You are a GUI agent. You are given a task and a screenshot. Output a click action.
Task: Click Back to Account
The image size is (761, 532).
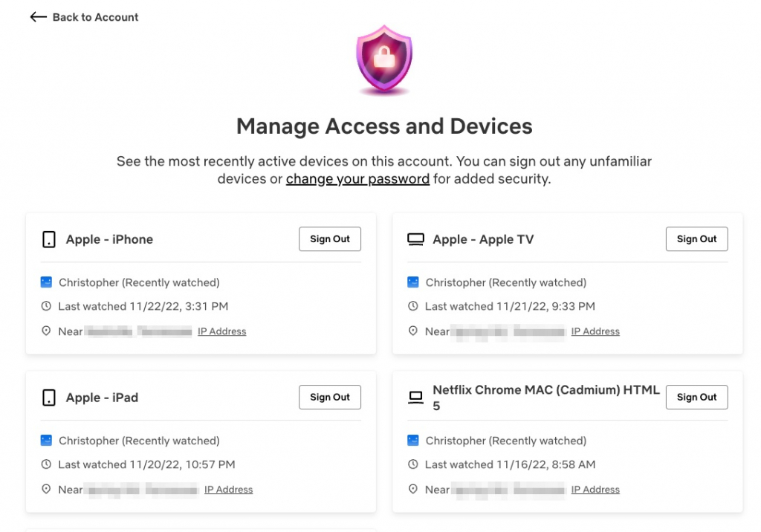[x=94, y=16]
